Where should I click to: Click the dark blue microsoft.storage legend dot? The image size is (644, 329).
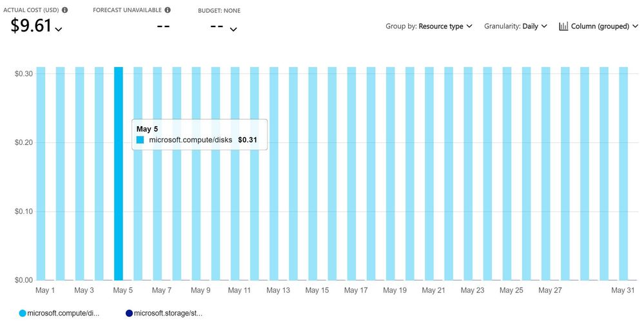(130, 314)
